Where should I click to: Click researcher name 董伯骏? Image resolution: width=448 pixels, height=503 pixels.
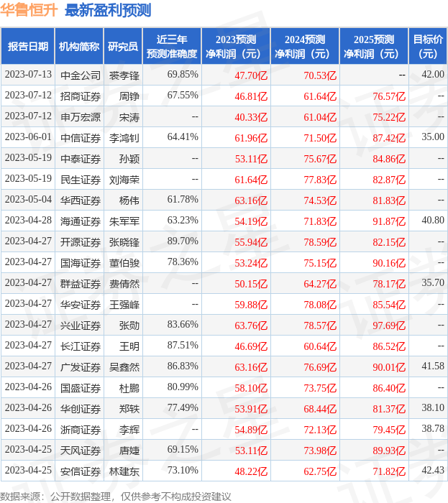click(124, 263)
